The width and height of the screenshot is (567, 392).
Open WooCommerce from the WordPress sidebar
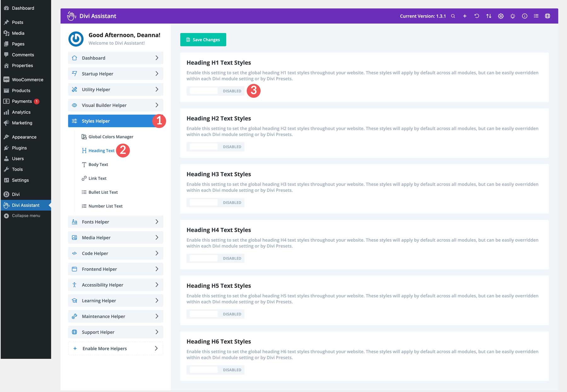[x=27, y=79]
